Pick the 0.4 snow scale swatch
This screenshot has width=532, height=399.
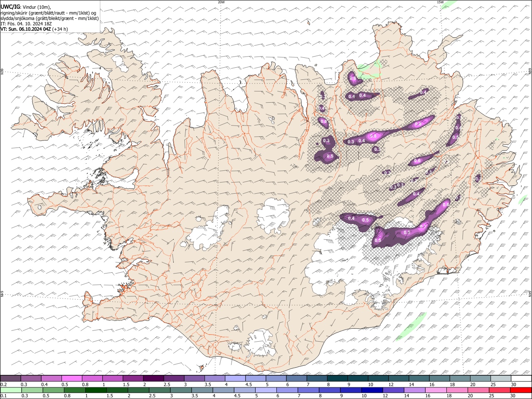[51, 379]
